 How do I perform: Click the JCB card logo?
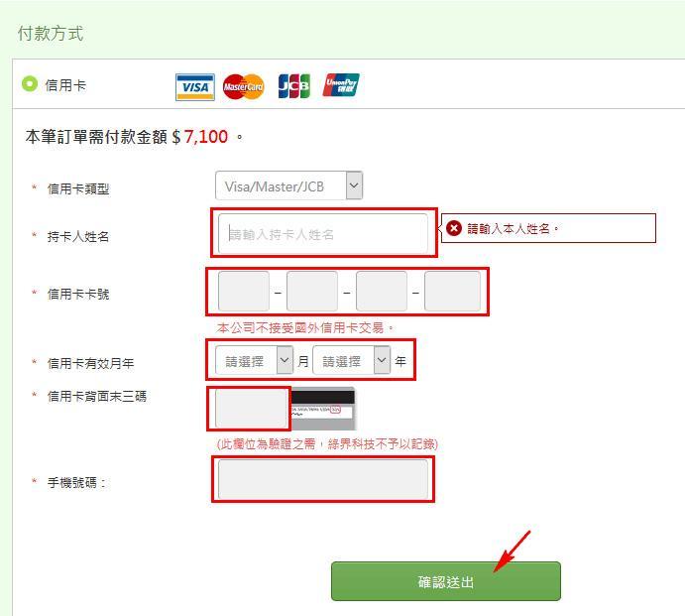tap(294, 86)
